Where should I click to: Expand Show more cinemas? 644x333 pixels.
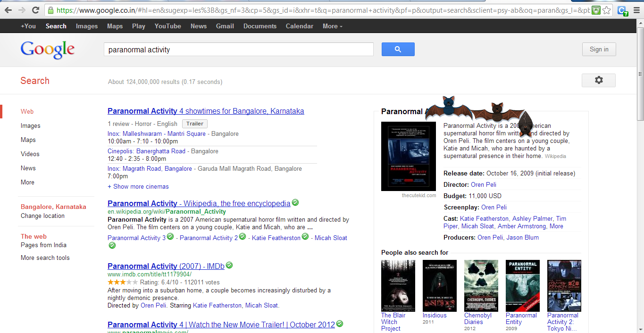tap(138, 186)
